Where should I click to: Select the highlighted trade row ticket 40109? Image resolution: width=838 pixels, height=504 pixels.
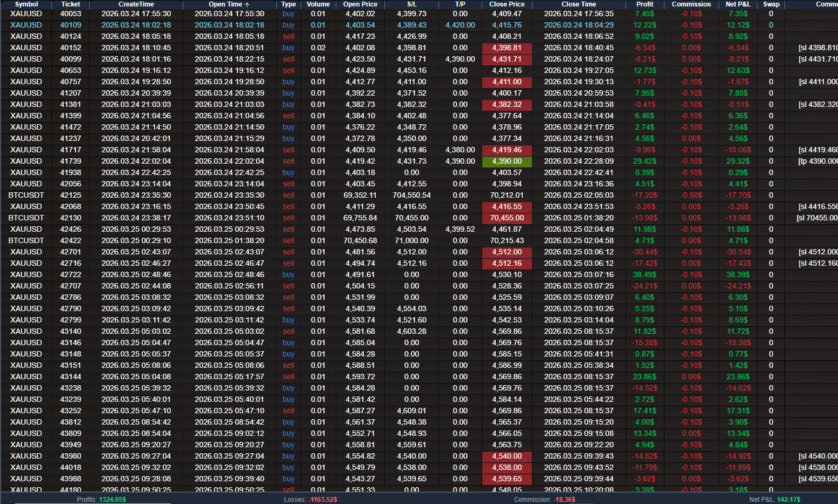click(419, 25)
